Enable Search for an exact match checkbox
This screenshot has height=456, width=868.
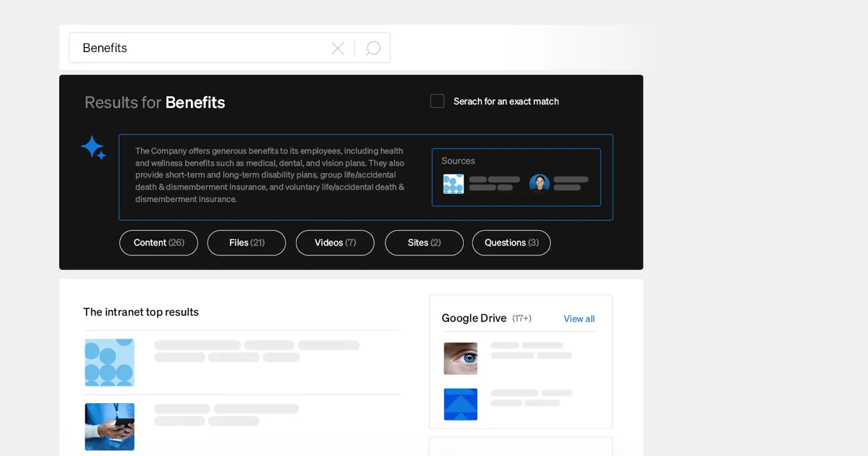(437, 101)
